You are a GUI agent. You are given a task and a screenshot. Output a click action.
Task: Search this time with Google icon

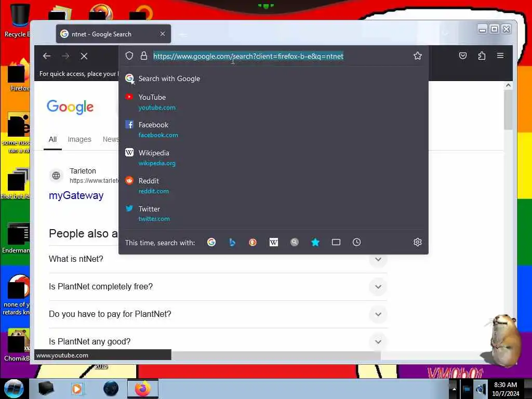pos(211,242)
